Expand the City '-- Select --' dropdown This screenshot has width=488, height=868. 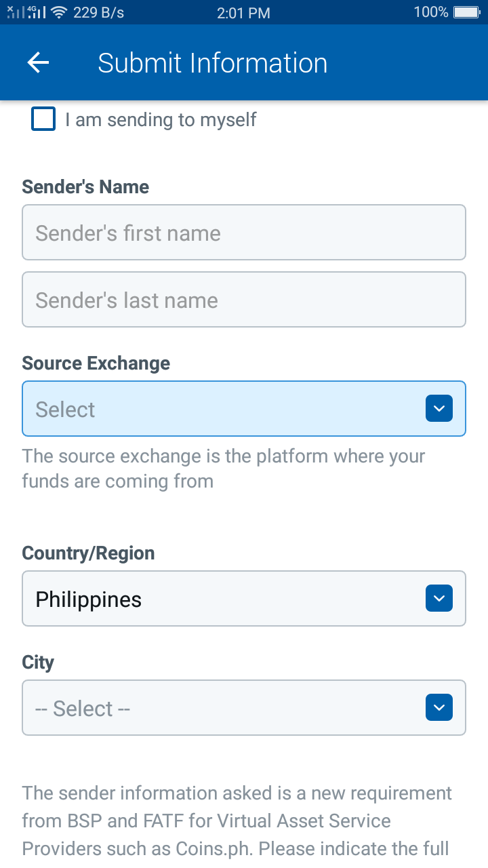point(244,707)
